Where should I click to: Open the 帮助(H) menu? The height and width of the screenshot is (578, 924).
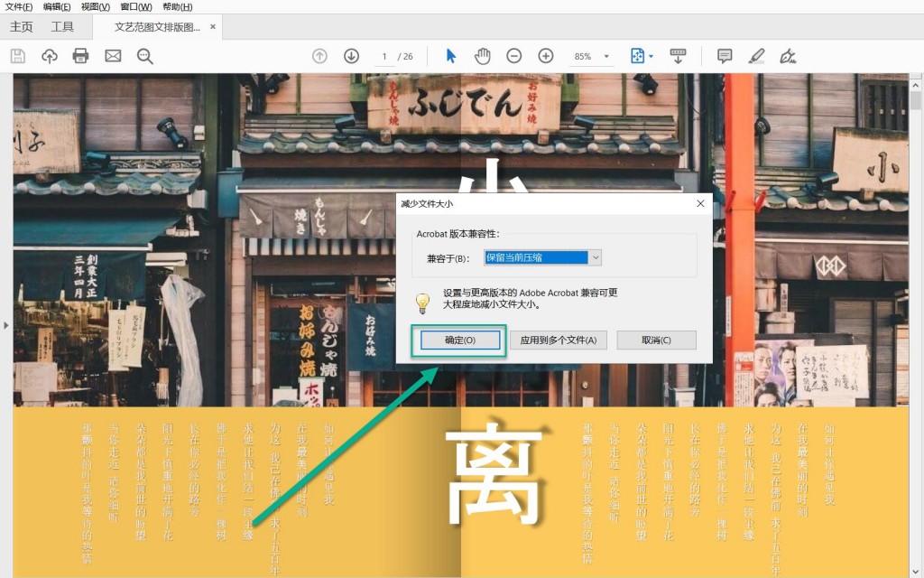point(178,7)
